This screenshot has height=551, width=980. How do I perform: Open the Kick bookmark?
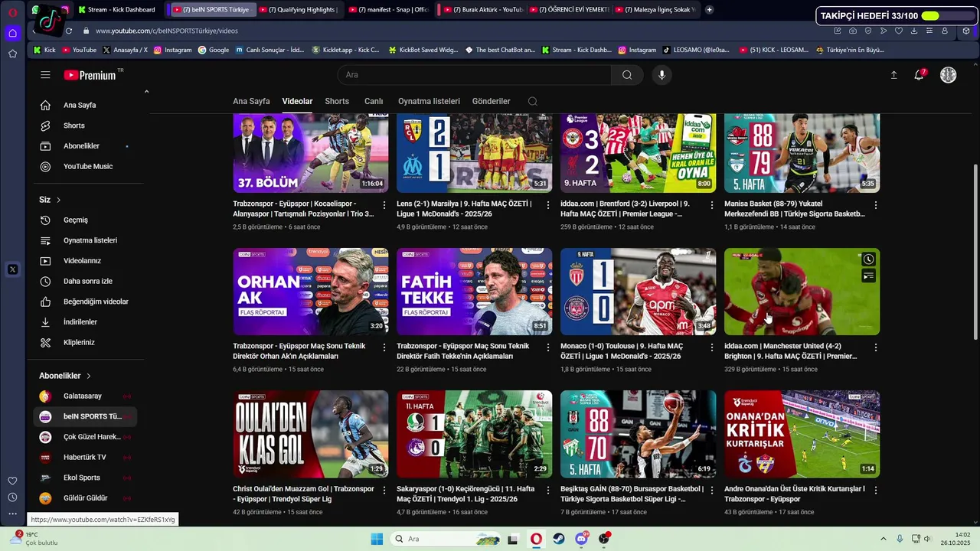(44, 50)
